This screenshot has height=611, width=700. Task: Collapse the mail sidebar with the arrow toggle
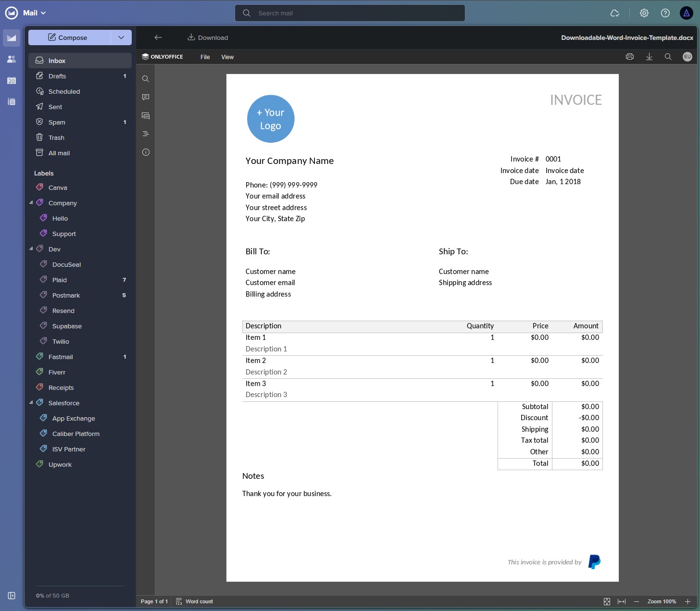[x=11, y=596]
